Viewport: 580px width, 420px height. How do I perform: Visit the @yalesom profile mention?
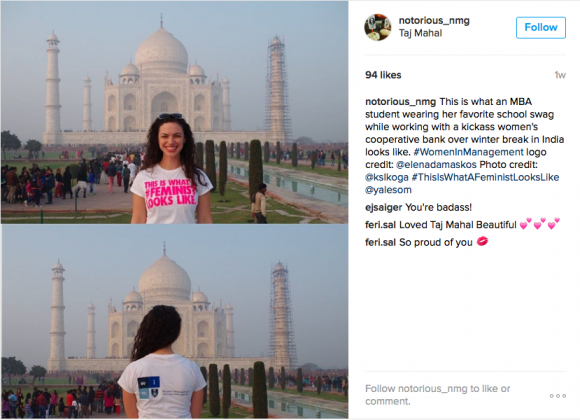pos(388,190)
